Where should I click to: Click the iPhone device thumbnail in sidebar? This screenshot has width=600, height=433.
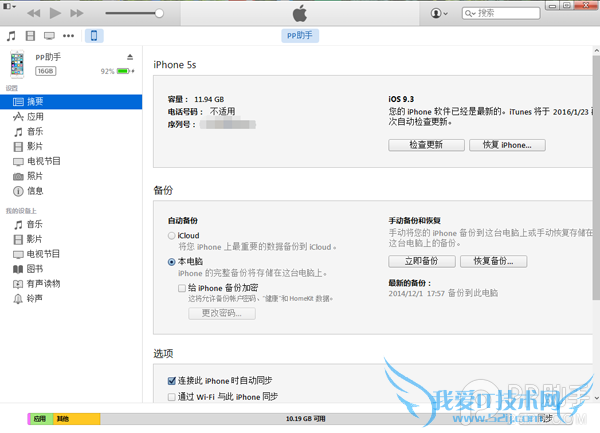(x=17, y=64)
